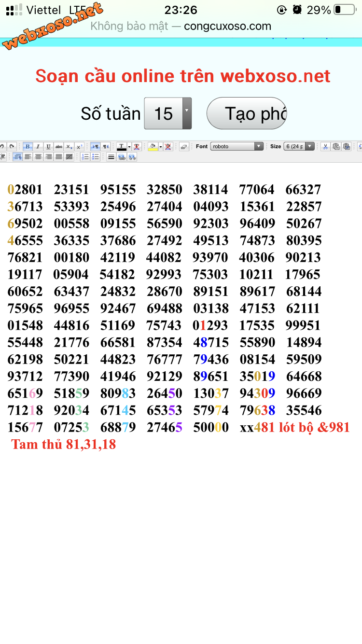The height and width of the screenshot is (644, 362).
Task: Click the number 35019
Action: (257, 376)
